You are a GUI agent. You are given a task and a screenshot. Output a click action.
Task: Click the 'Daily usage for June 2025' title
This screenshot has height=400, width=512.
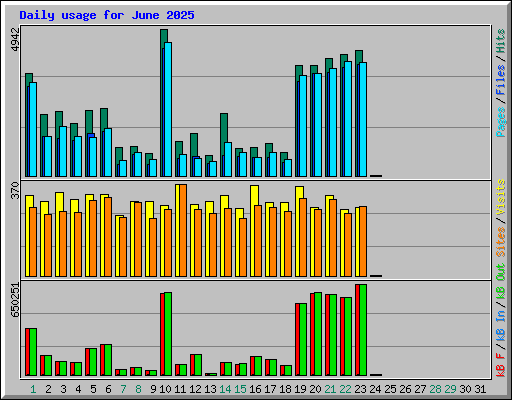pyautogui.click(x=107, y=15)
